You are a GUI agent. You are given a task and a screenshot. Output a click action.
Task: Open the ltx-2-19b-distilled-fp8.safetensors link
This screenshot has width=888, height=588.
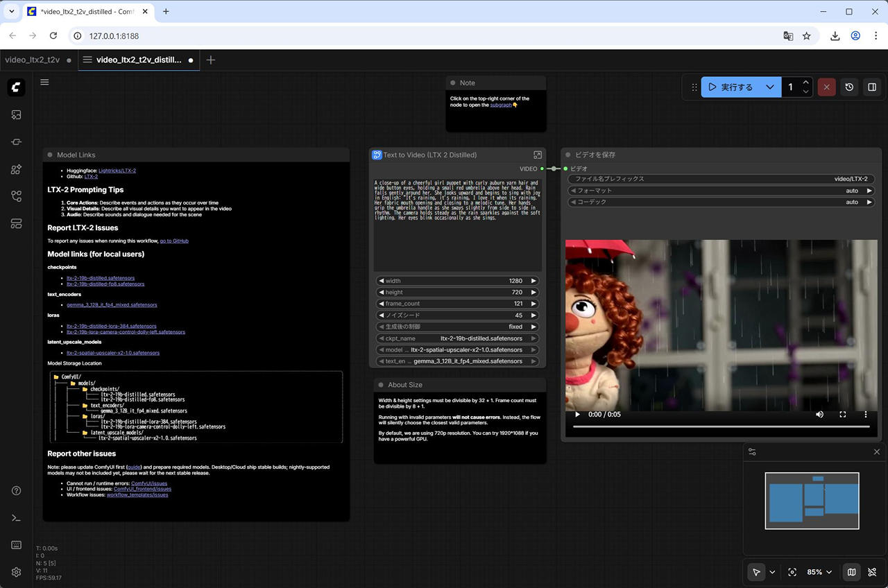[105, 284]
